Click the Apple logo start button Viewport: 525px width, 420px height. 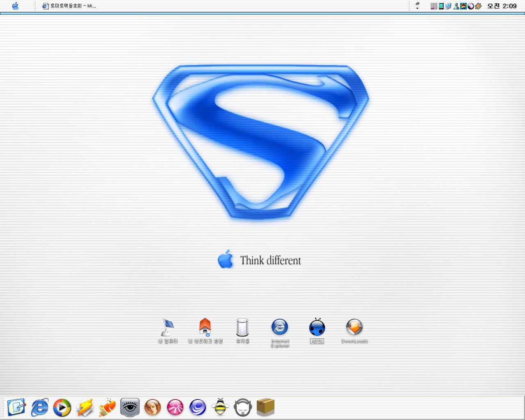pyautogui.click(x=15, y=6)
